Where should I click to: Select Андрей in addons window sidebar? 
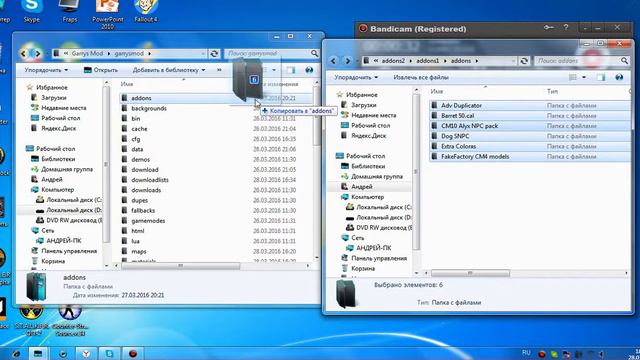tap(362, 187)
